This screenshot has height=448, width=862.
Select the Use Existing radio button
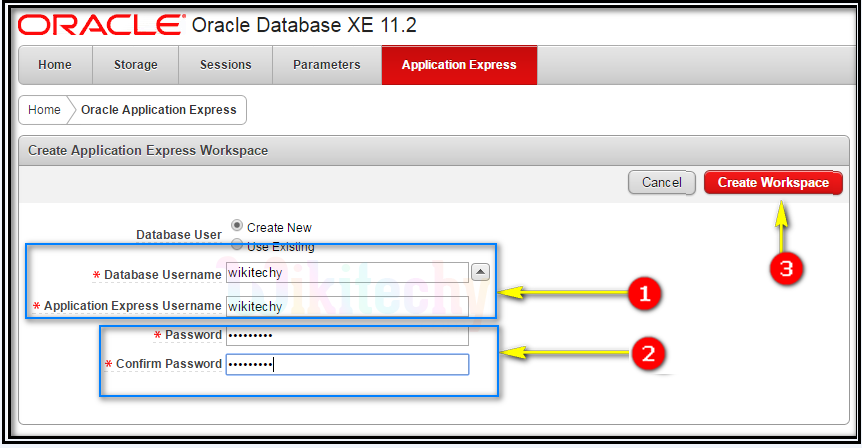237,244
